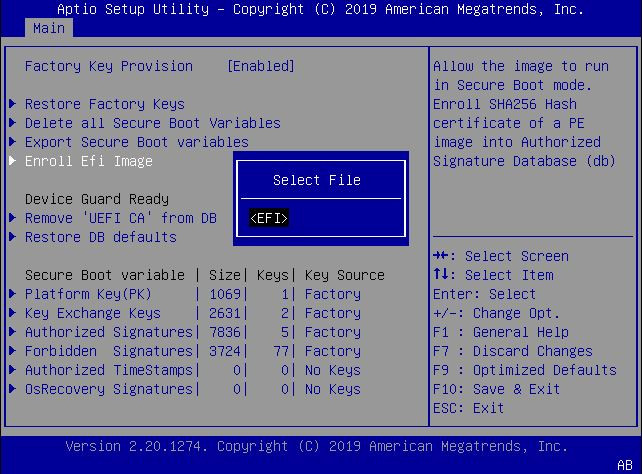The width and height of the screenshot is (642, 474).
Task: Click the arrow beside Delete all Secure Boot Variables
Action: click(x=13, y=122)
